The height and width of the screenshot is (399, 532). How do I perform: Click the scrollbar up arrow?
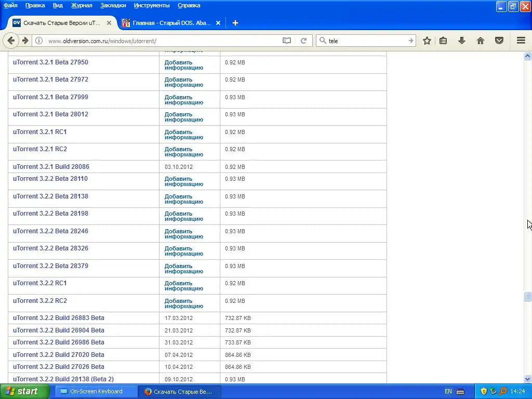[528, 56]
